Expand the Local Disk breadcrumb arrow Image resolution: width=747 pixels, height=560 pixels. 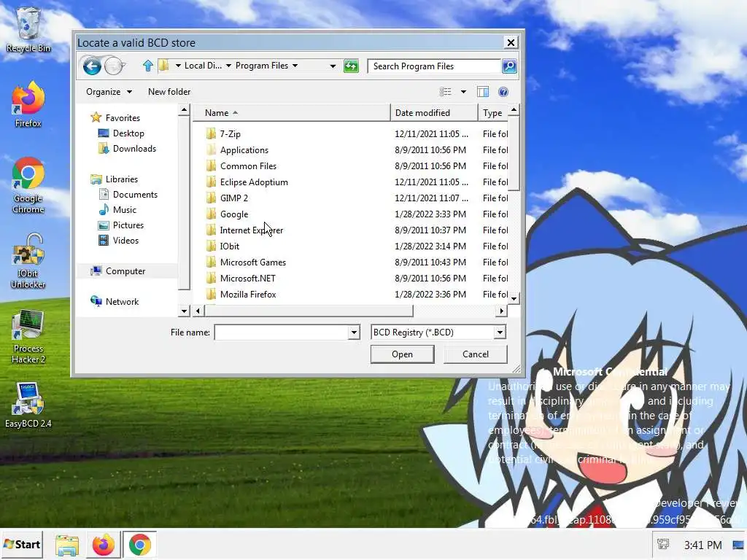228,66
